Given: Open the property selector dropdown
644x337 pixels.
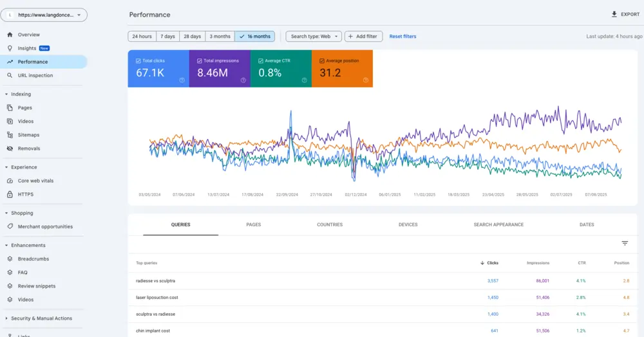Looking at the screenshot, I should click(x=44, y=14).
